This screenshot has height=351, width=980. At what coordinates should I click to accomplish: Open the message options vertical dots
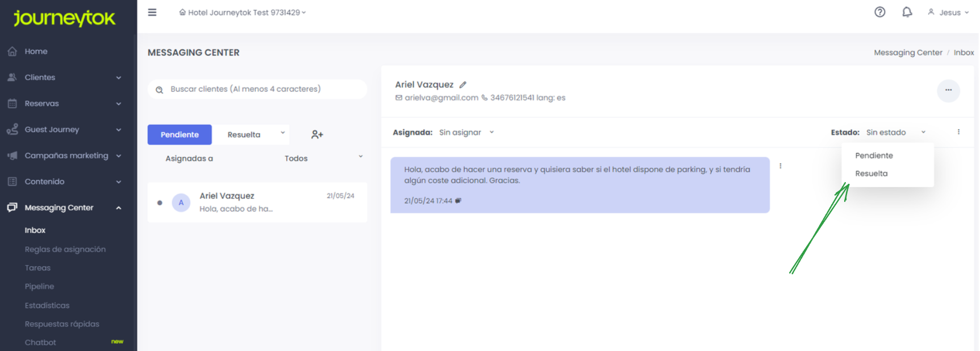(780, 166)
